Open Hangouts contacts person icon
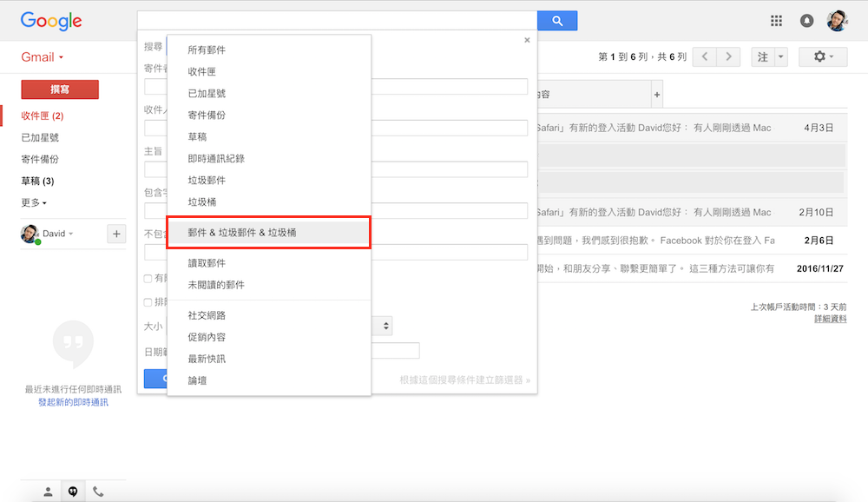Viewport: 868px width, 502px height. tap(48, 492)
